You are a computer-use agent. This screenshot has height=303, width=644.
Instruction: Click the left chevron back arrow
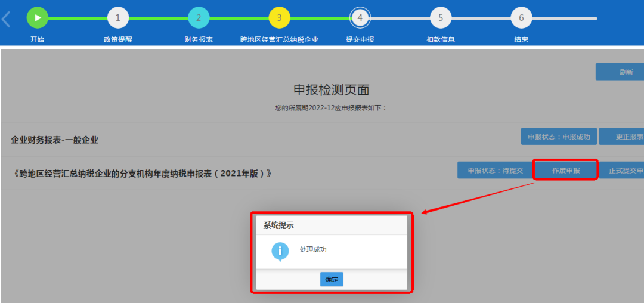click(x=6, y=19)
